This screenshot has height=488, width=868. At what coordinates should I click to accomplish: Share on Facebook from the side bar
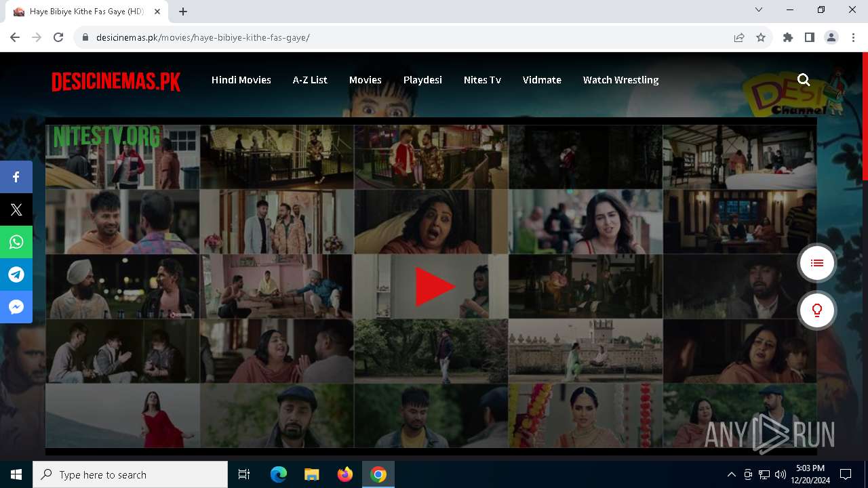[x=16, y=177]
